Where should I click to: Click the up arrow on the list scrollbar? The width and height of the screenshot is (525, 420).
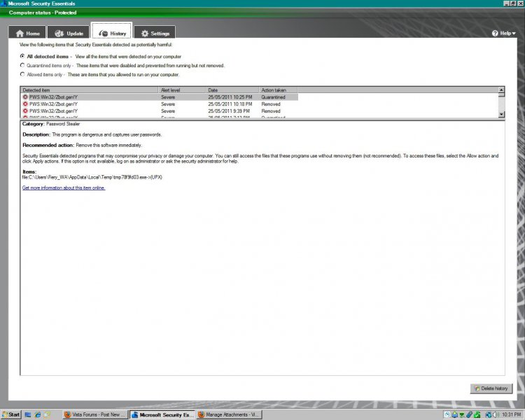(x=501, y=90)
